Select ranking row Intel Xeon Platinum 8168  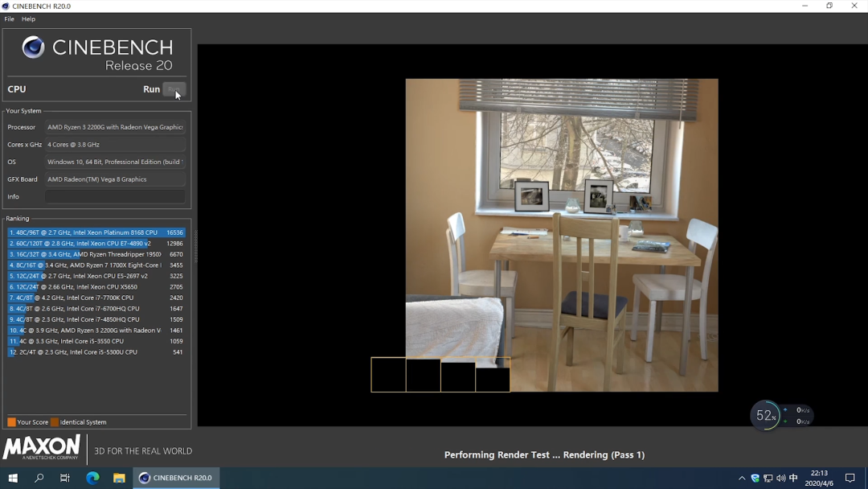coord(96,232)
